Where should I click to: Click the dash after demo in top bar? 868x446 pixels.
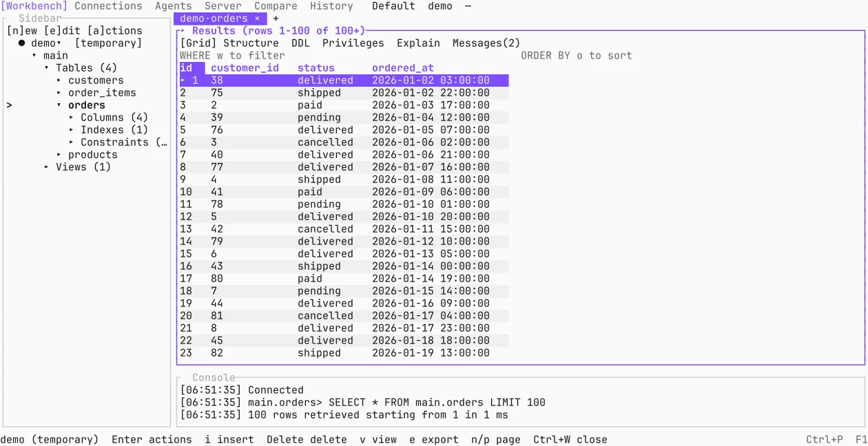pyautogui.click(x=468, y=6)
